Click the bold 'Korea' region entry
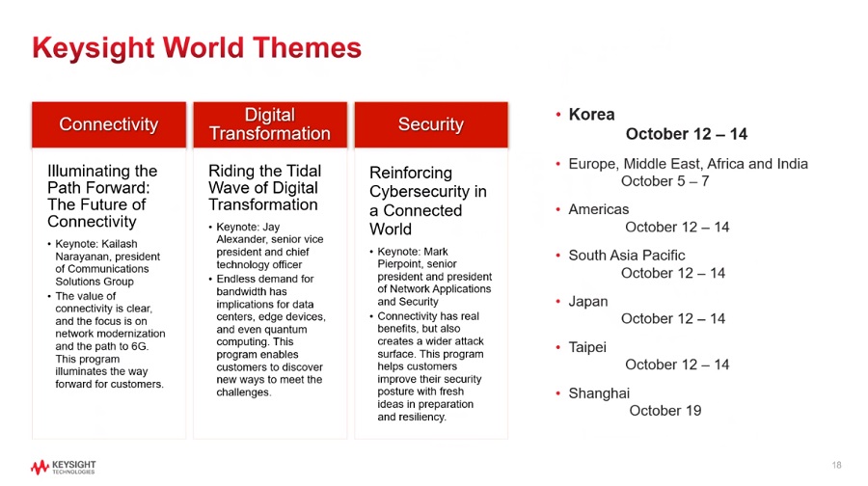The height and width of the screenshot is (486, 868). tap(591, 115)
